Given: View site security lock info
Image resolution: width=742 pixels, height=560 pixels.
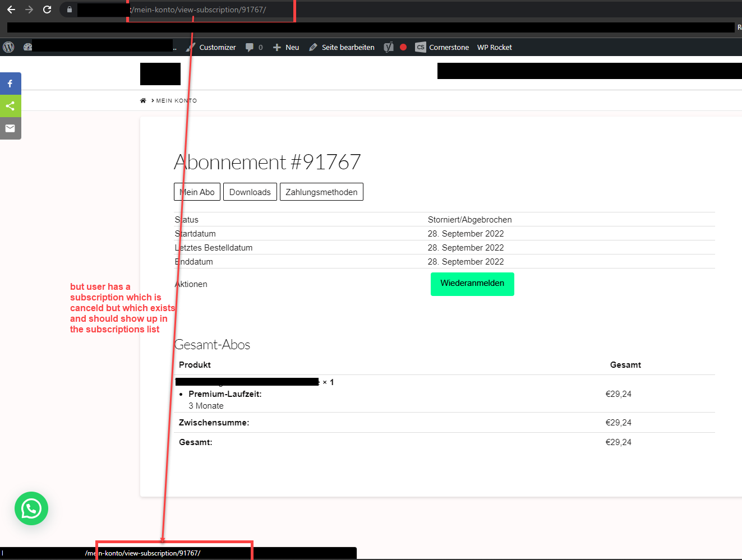Looking at the screenshot, I should tap(70, 10).
